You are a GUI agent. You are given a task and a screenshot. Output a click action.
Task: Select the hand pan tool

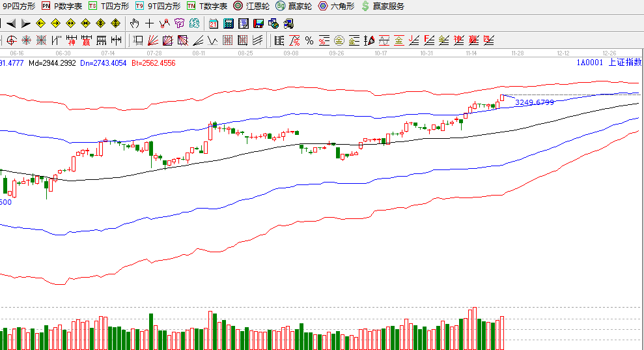(x=134, y=23)
